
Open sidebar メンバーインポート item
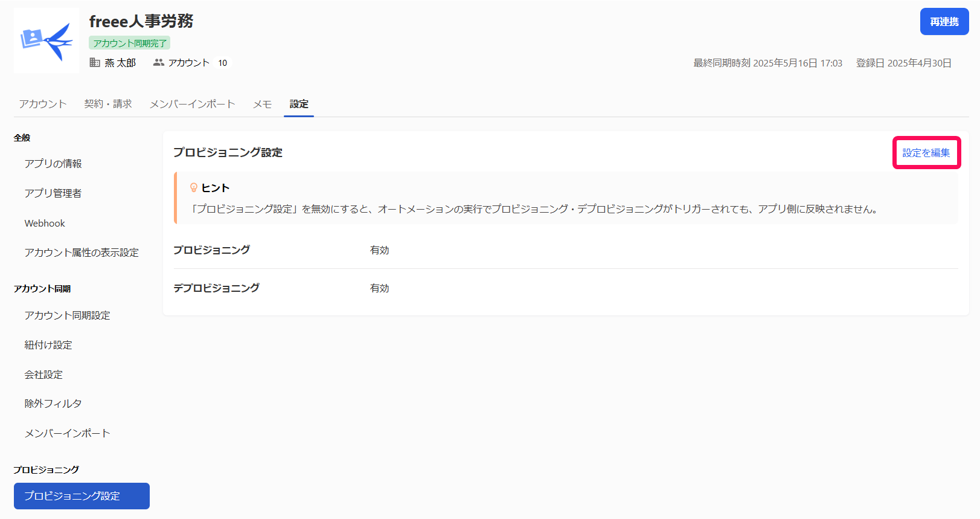tap(67, 433)
